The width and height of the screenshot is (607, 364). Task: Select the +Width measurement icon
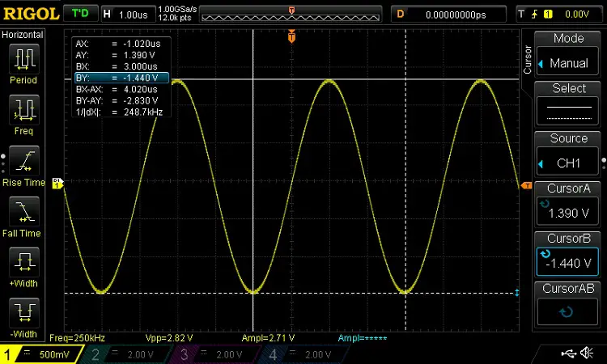(x=24, y=262)
